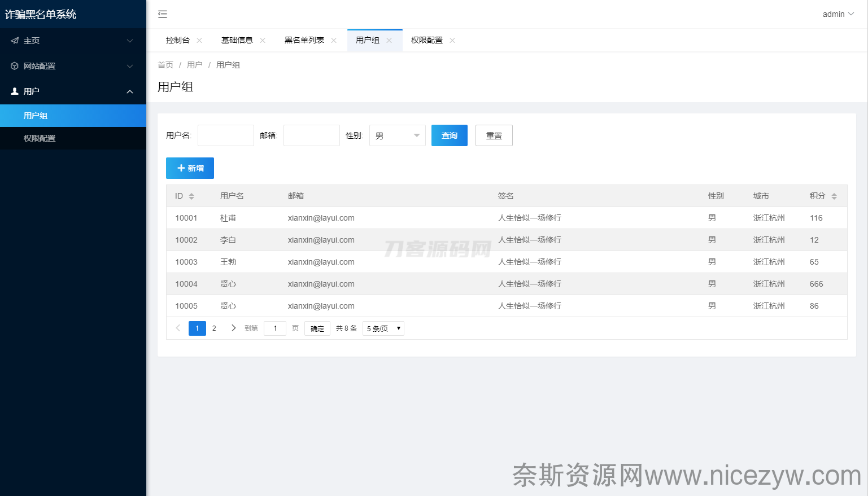Expand the 网站配置 sidebar menu
The width and height of the screenshot is (868, 496).
tap(130, 66)
